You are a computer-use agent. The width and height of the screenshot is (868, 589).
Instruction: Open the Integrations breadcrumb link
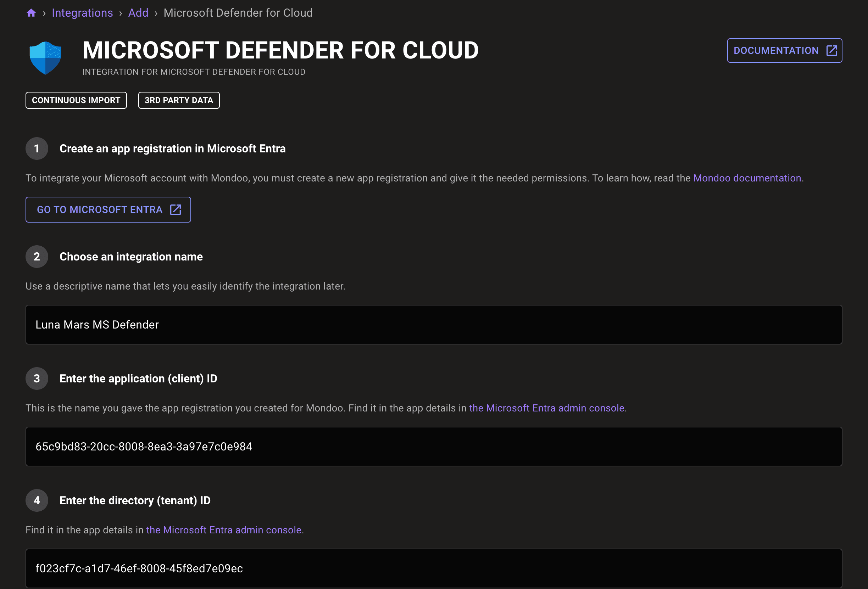point(83,12)
